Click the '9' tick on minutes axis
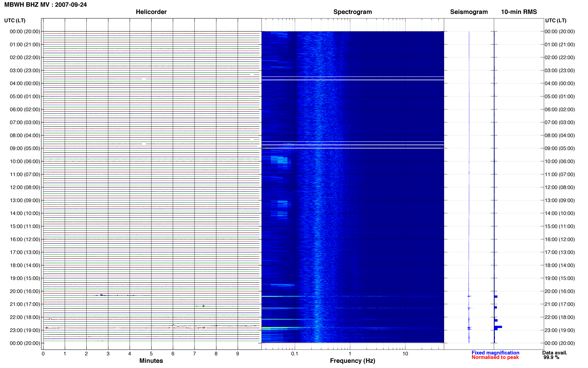 tap(237, 354)
